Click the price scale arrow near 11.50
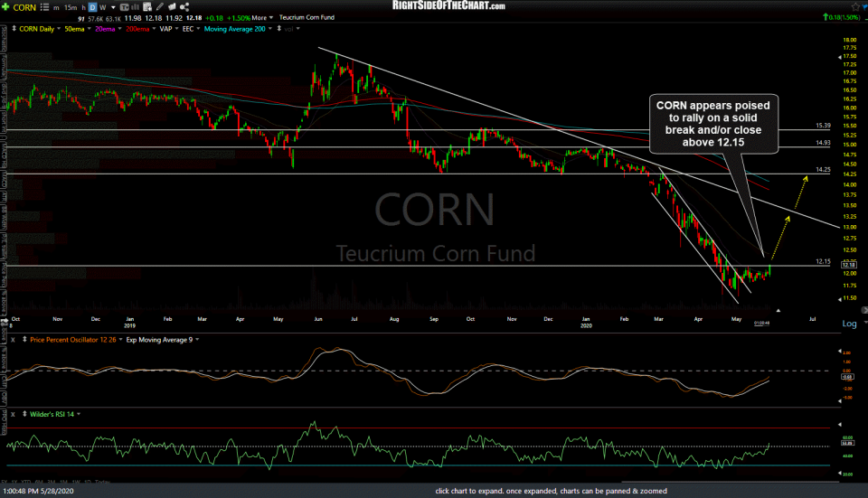This screenshot has height=498, width=868. pyautogui.click(x=840, y=299)
